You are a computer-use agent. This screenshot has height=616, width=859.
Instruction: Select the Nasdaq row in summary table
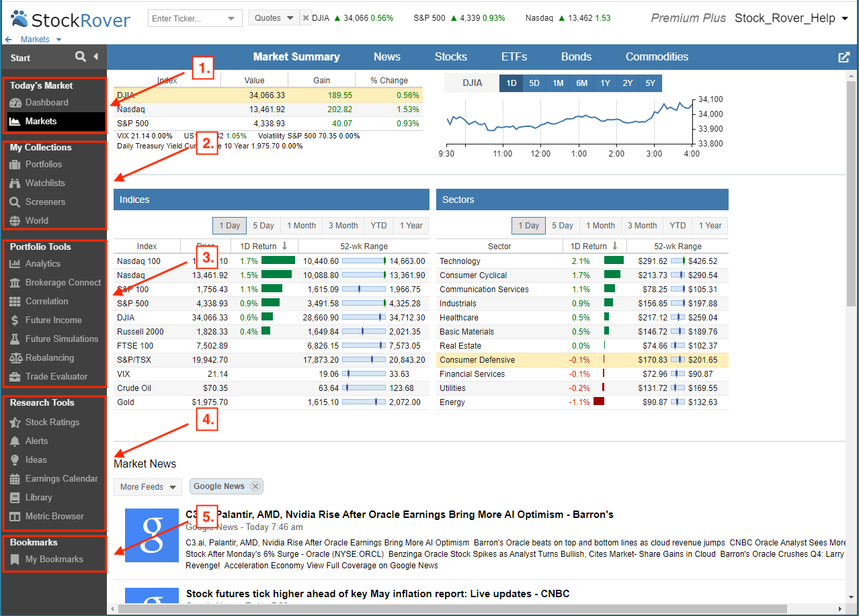pyautogui.click(x=268, y=109)
